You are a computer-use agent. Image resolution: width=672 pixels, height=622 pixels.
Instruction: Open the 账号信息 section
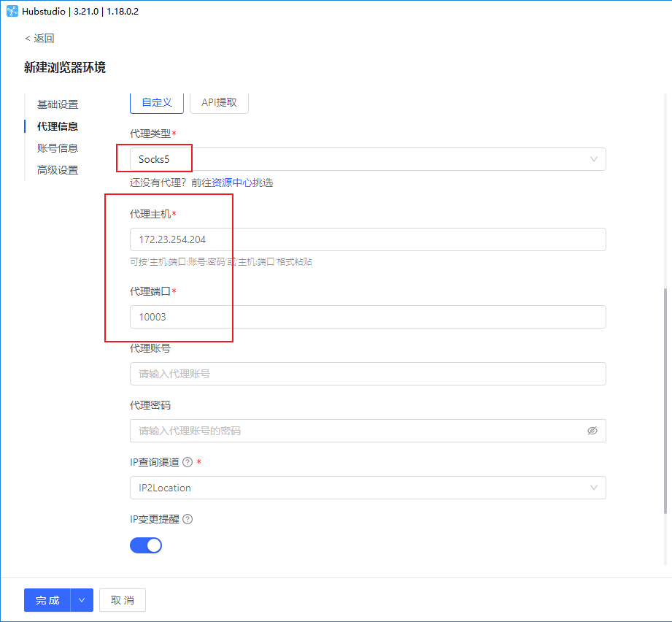(x=58, y=147)
